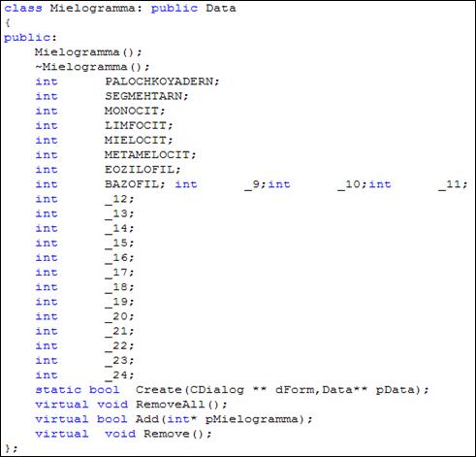Place caret at MIELOCIT member
Screen dimensions: 476x457
point(136,140)
